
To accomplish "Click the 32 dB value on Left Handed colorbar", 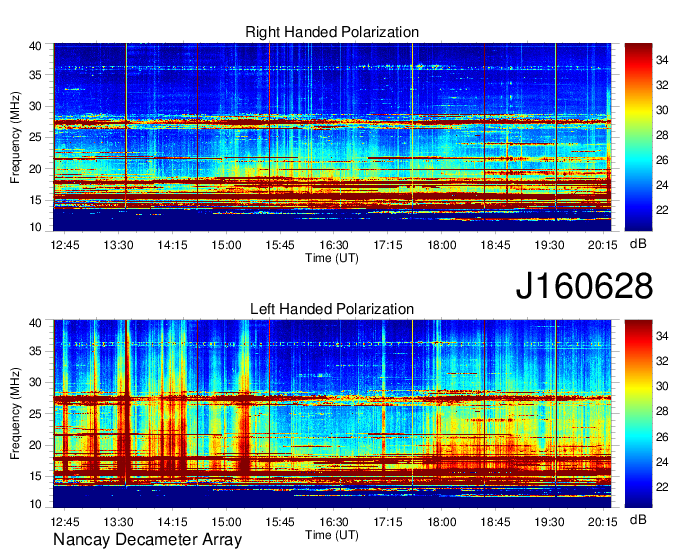I will click(x=662, y=361).
